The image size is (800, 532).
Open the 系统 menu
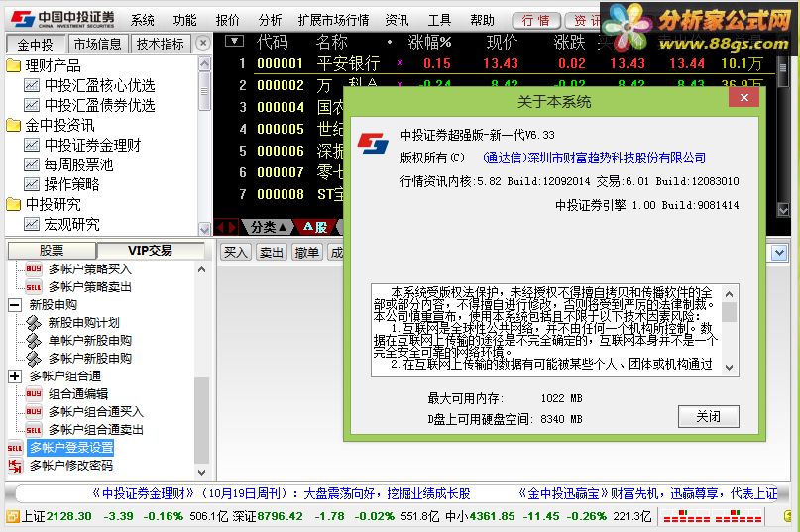click(143, 20)
